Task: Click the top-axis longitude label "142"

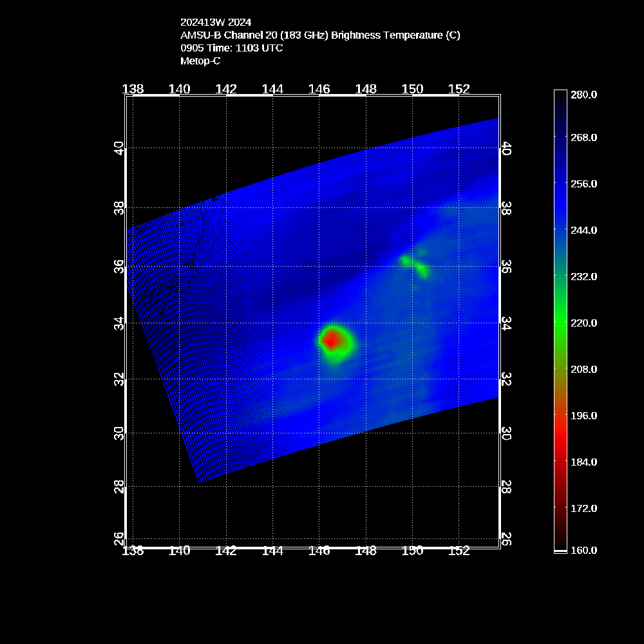Action: pyautogui.click(x=226, y=89)
